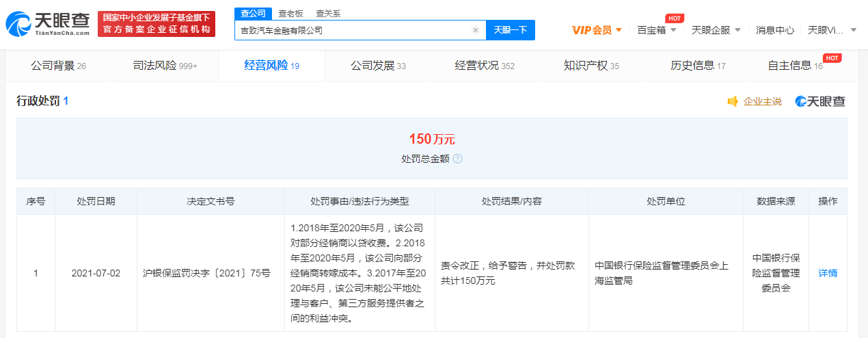Click the 150万元 penalty total amount
Screen dimensions: 868x338
pyautogui.click(x=432, y=139)
